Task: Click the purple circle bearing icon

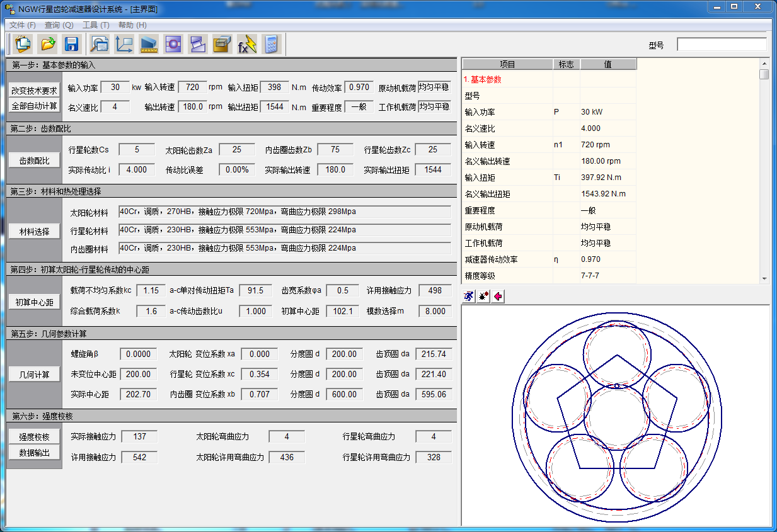Action: [173, 44]
